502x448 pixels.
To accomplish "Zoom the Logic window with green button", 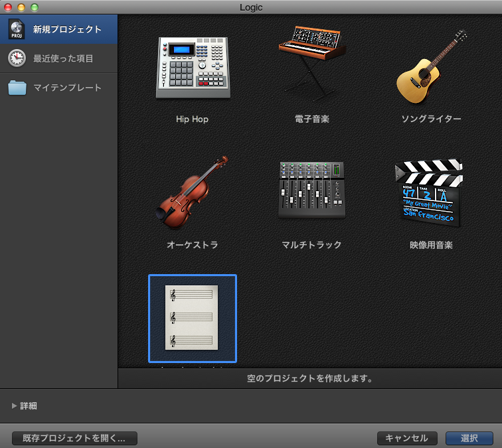I will coord(35,7).
